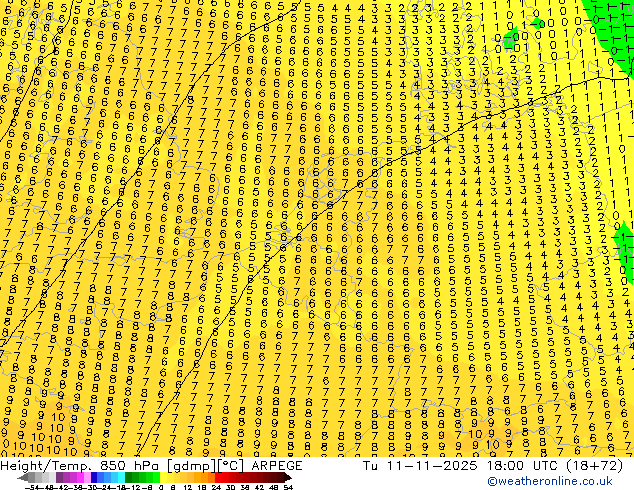Click the legend's right dark-red arrow end

(x=287, y=478)
